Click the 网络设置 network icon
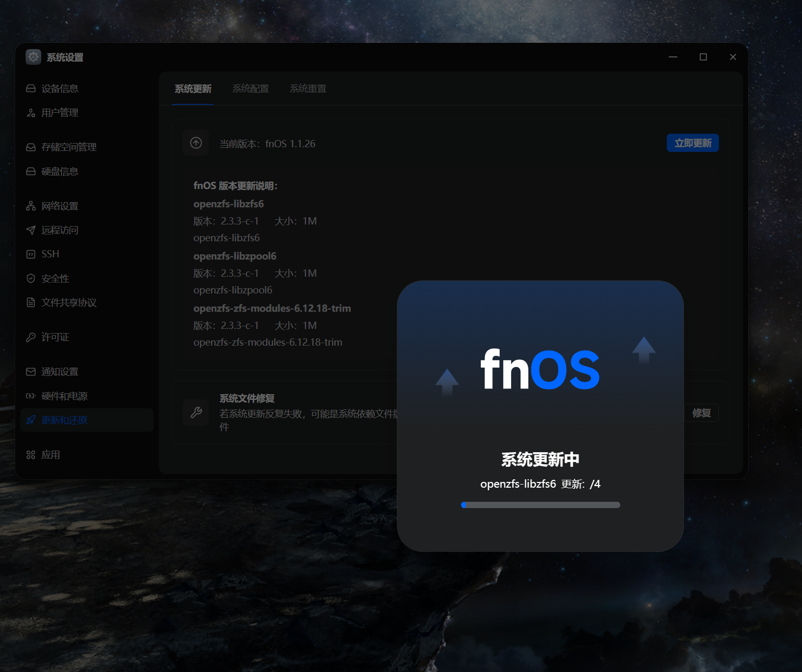Image resolution: width=802 pixels, height=672 pixels. (31, 206)
